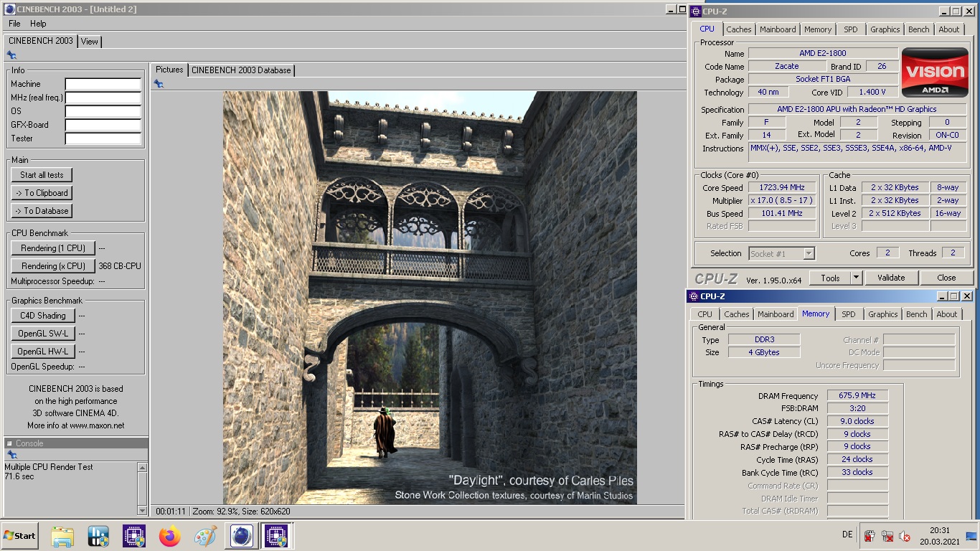Screen dimensions: 980x551
Task: Launch the pinned CPU-Z taskbar icon next to Firefox
Action: [x=134, y=535]
